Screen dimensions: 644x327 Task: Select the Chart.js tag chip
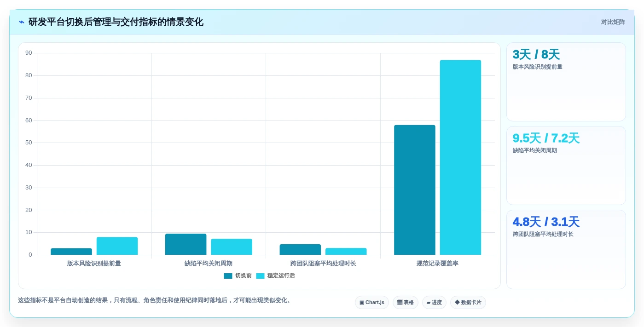pyautogui.click(x=372, y=303)
